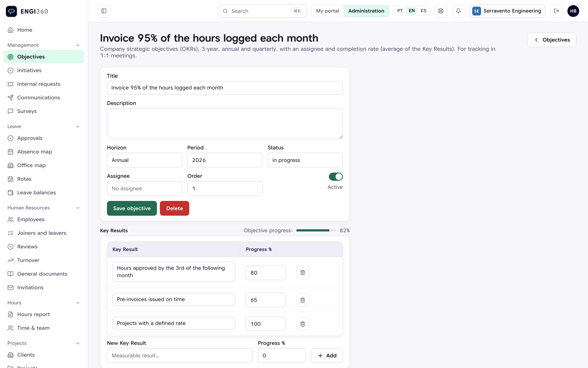The image size is (588, 368).
Task: Toggle the sidebar panel icon
Action: (104, 11)
